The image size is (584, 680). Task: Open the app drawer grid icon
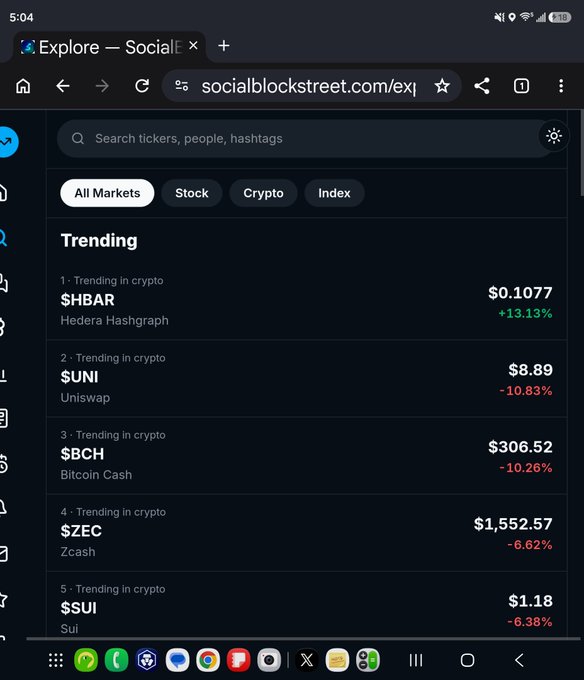[56, 660]
